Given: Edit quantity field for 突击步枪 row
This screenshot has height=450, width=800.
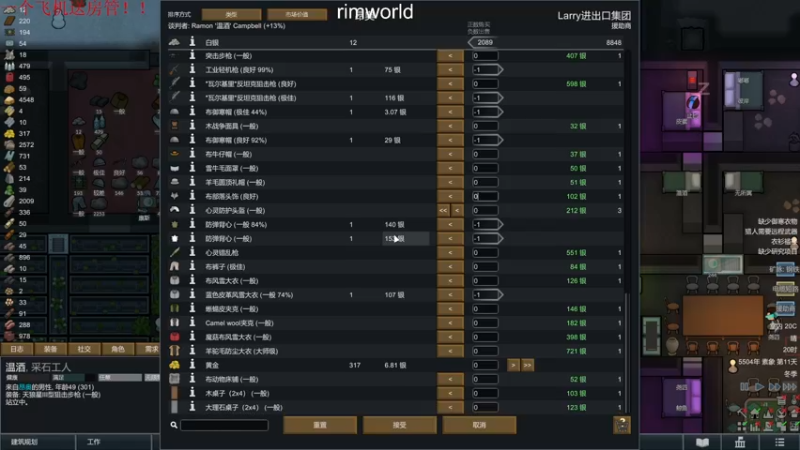Looking at the screenshot, I should [x=485, y=56].
